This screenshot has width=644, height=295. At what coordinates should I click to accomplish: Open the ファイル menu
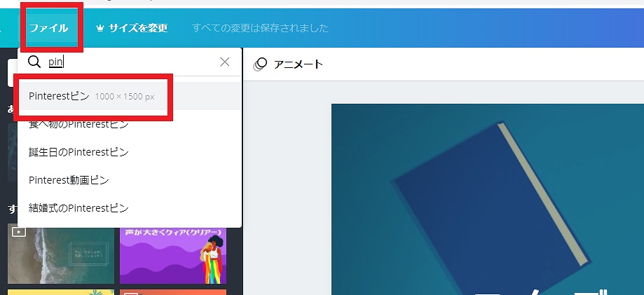(48, 28)
